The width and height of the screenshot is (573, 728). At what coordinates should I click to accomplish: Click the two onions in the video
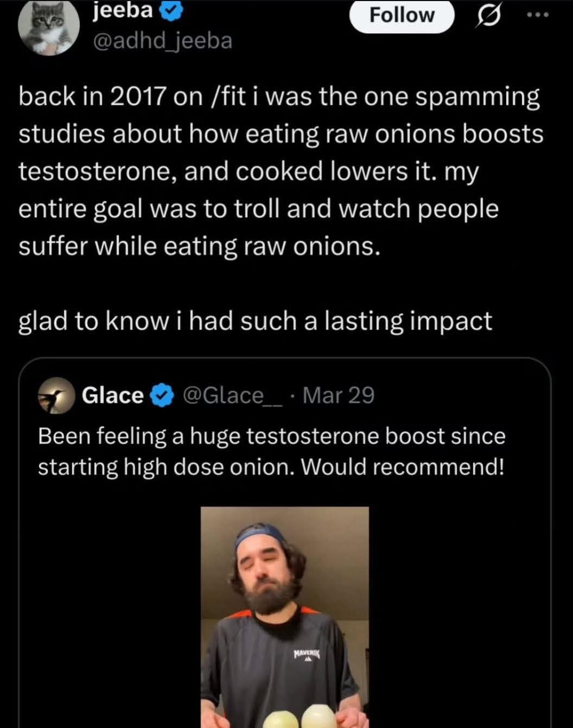300,716
